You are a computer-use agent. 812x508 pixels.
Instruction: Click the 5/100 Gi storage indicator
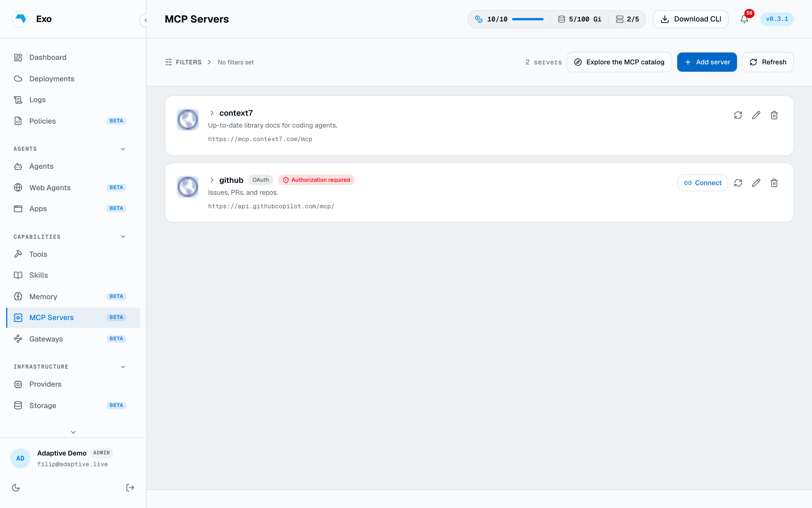(x=579, y=19)
